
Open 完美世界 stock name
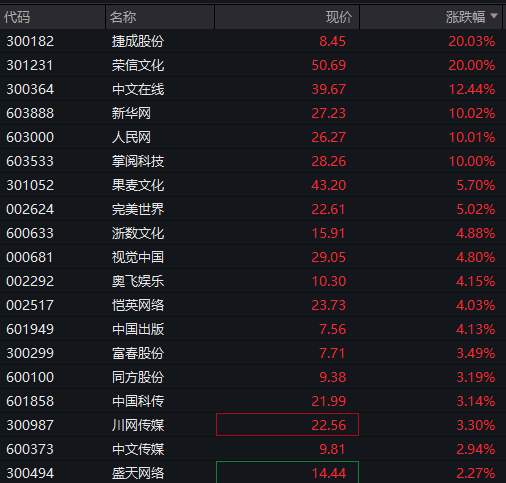(138, 209)
